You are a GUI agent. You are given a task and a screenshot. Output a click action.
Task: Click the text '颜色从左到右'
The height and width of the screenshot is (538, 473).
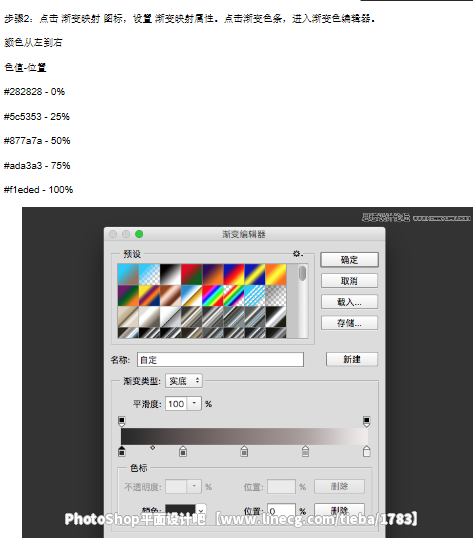tap(33, 43)
